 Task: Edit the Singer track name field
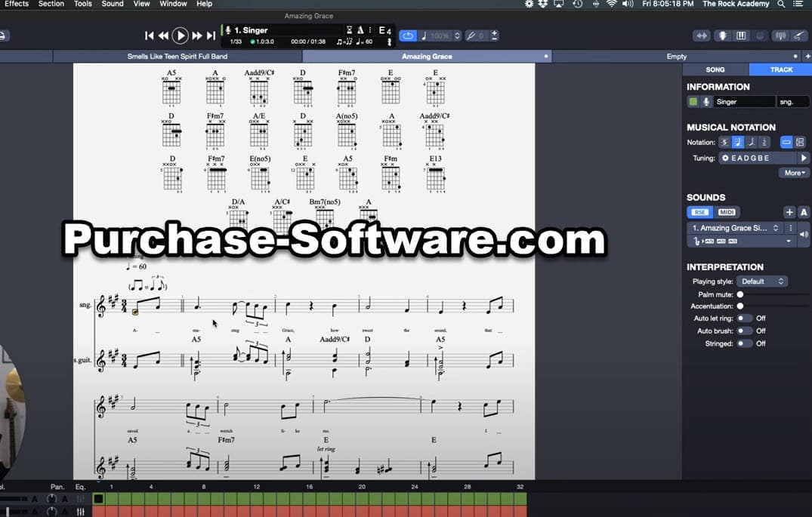[x=744, y=102]
